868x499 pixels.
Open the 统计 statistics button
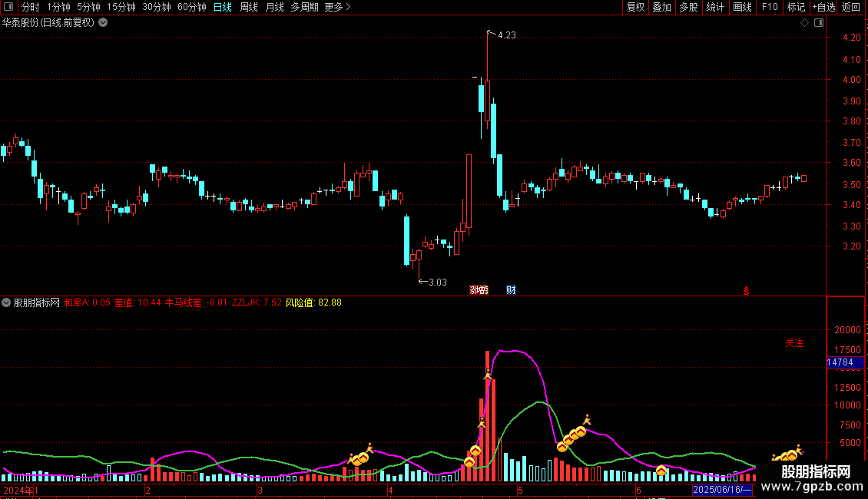click(715, 7)
